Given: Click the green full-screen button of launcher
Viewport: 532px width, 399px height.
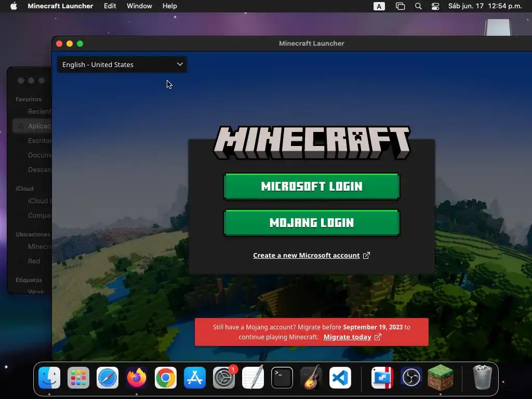Looking at the screenshot, I should pos(80,44).
